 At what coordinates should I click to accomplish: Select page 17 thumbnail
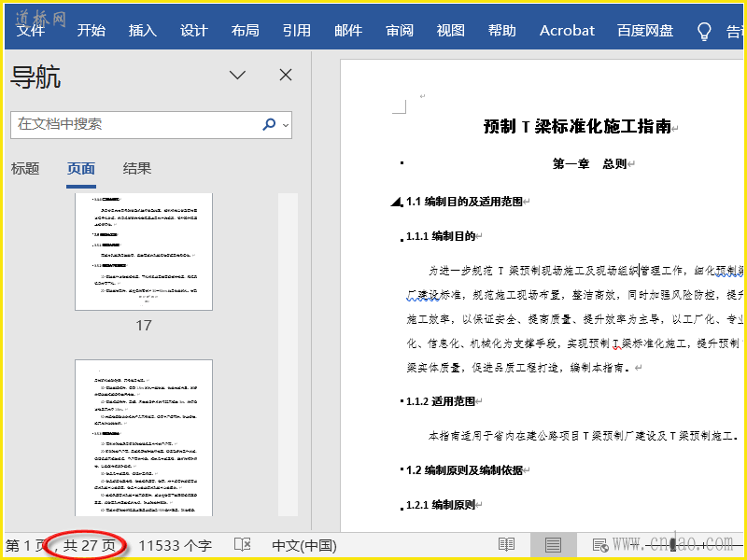coord(144,252)
